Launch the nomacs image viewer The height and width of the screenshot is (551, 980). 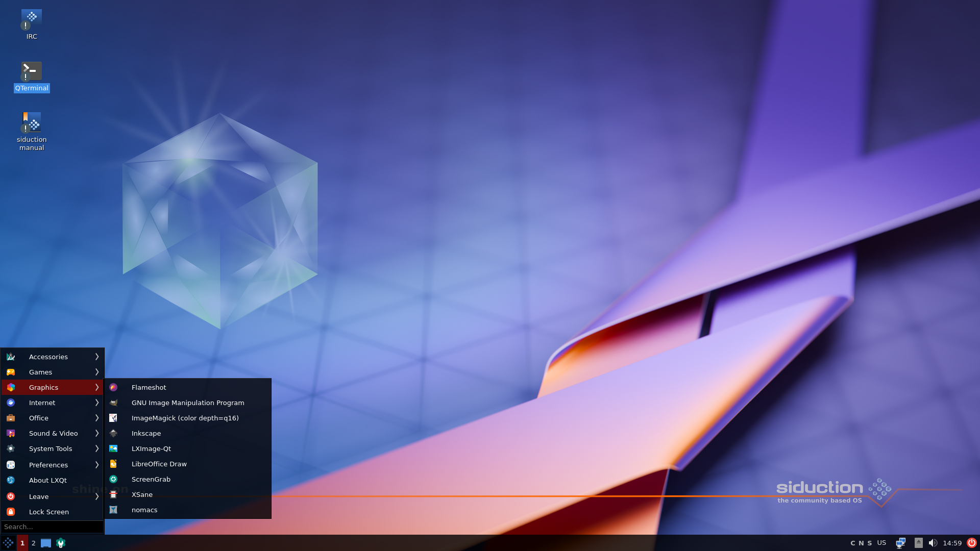[187, 510]
